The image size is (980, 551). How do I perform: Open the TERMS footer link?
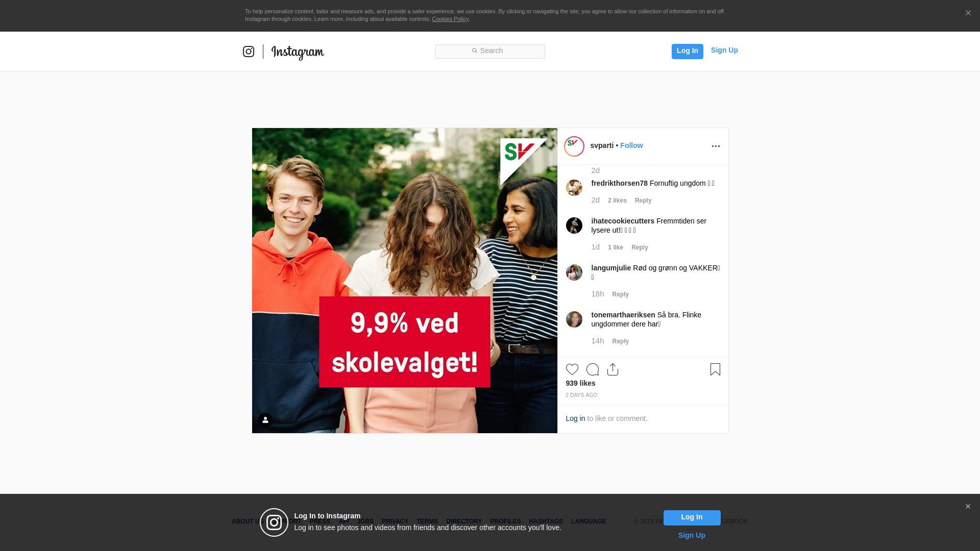(427, 521)
